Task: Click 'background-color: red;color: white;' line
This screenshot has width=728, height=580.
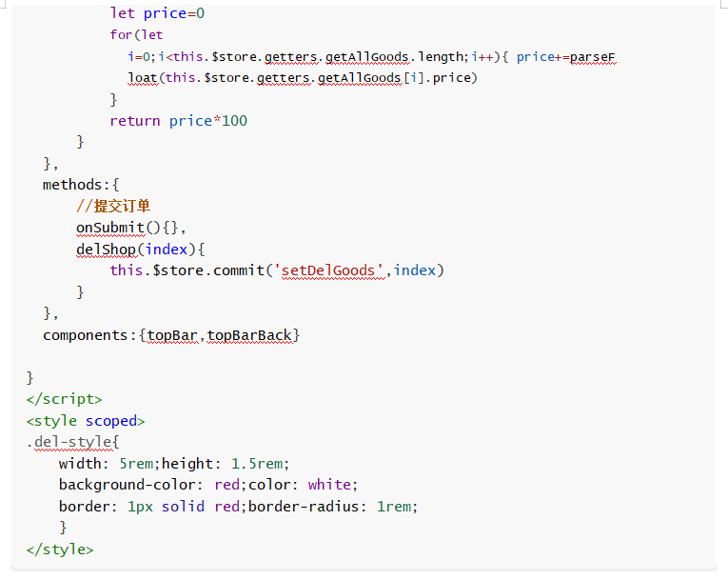Action: point(208,485)
